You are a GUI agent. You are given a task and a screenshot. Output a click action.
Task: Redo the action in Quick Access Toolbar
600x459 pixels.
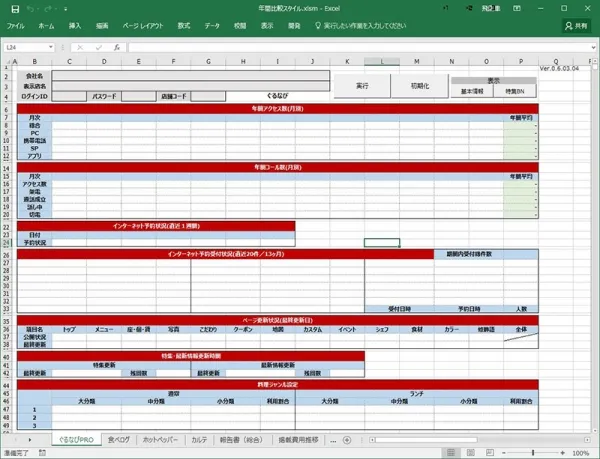point(47,9)
